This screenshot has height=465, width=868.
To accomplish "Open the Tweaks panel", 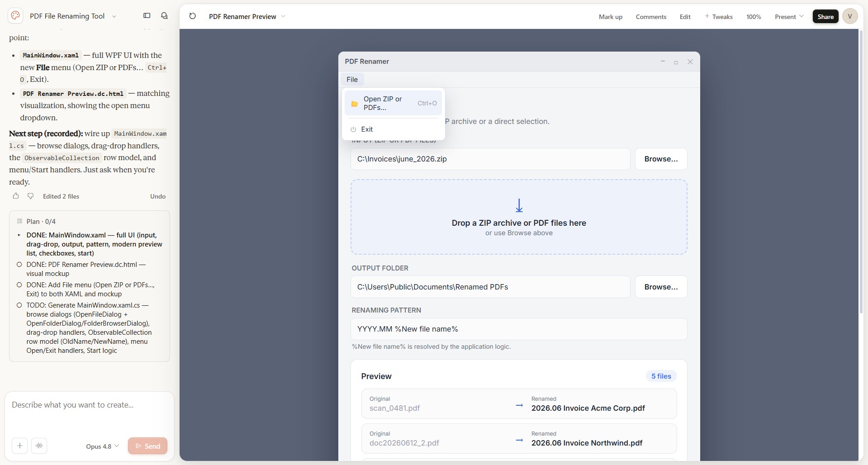I will pyautogui.click(x=718, y=17).
